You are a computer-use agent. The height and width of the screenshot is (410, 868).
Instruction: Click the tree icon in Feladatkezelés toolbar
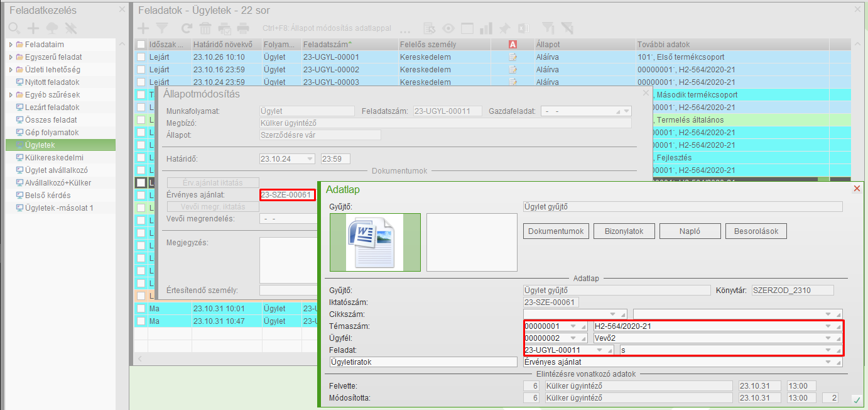click(x=52, y=28)
